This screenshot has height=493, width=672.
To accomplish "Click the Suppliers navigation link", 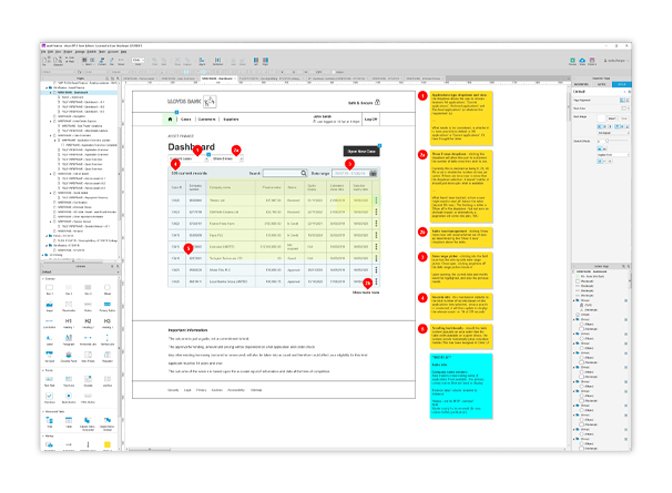I will pos(231,119).
